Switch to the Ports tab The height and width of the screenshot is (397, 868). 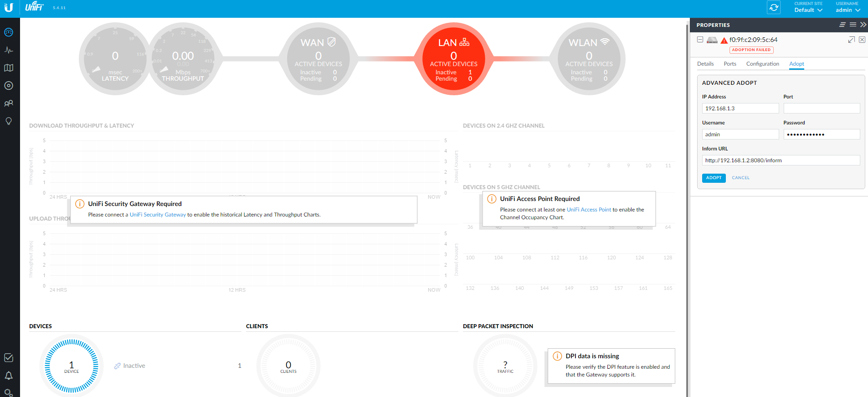coord(730,64)
